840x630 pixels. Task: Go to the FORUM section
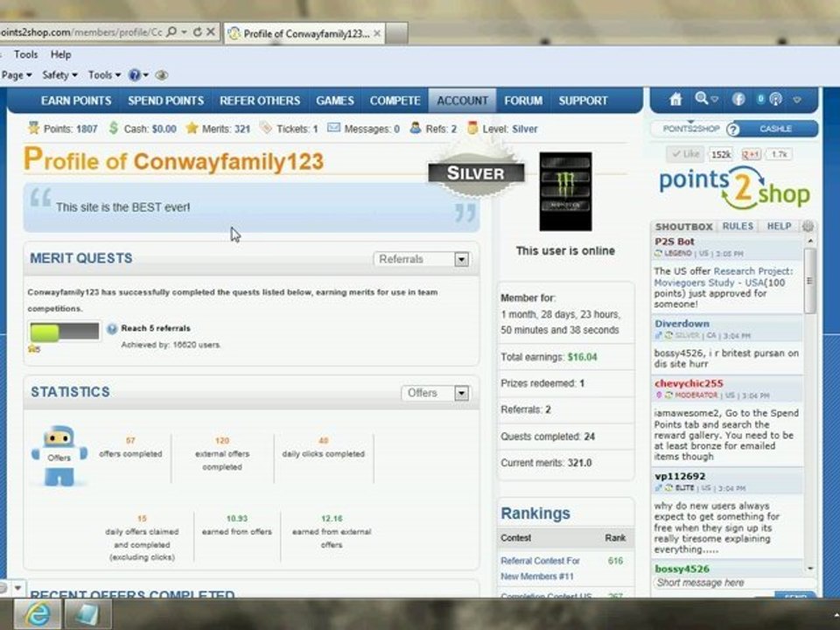tap(523, 101)
